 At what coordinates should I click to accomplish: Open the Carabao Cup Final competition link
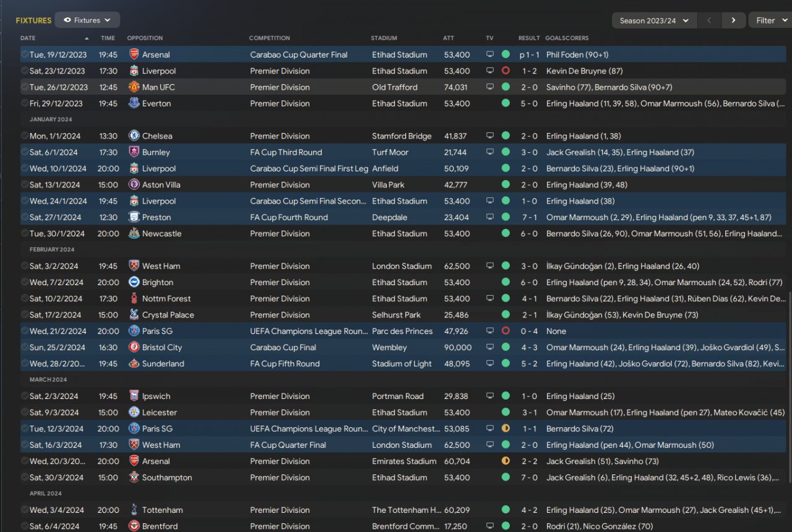click(283, 348)
